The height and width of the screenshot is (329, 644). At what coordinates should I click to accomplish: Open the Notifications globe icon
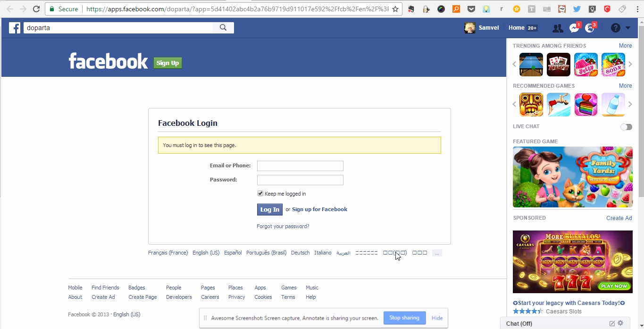point(590,28)
